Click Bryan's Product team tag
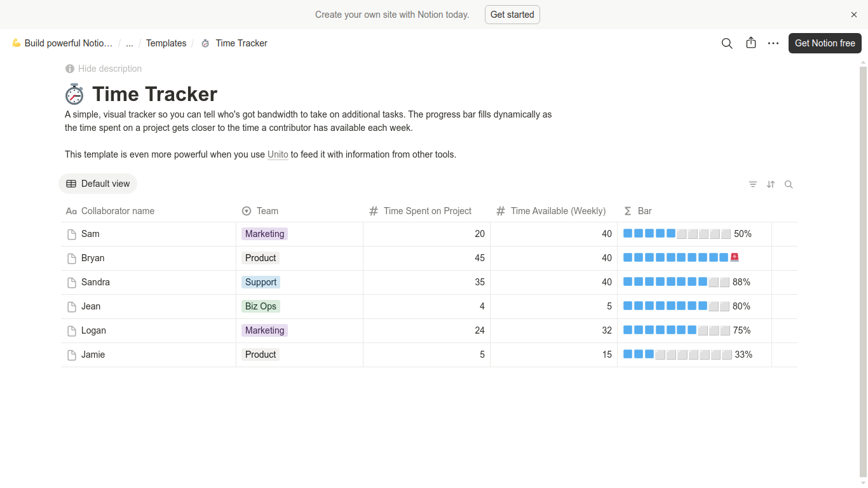The width and height of the screenshot is (868, 488). point(261,258)
